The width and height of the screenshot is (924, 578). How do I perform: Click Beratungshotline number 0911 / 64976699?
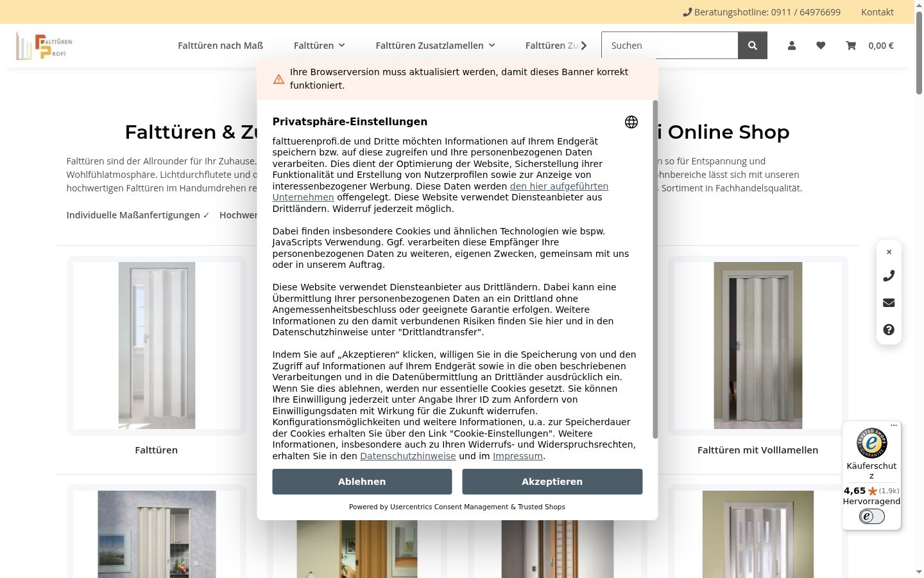pyautogui.click(x=806, y=12)
